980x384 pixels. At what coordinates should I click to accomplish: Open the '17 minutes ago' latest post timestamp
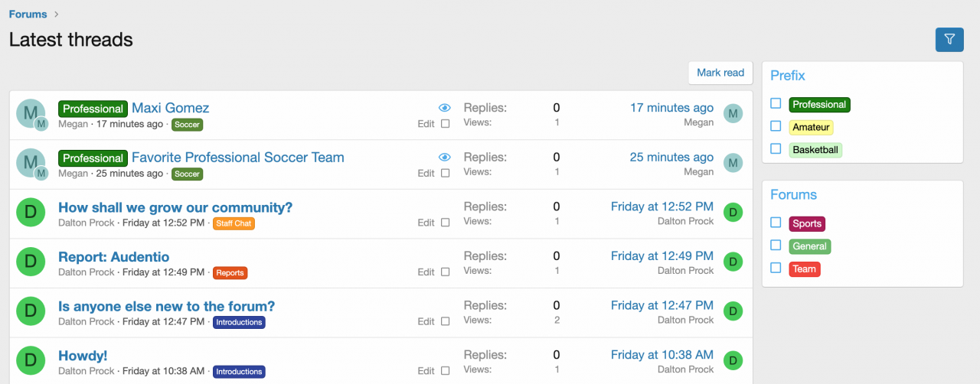click(671, 108)
